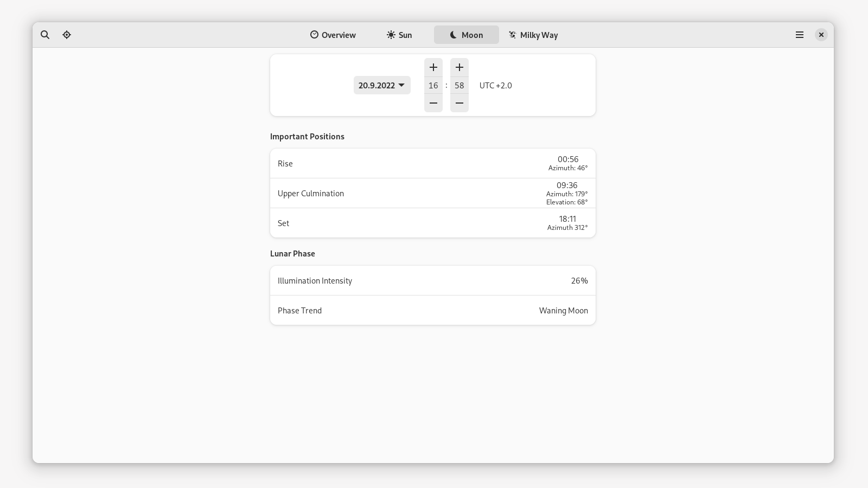868x488 pixels.
Task: Close the application window
Action: tap(821, 35)
